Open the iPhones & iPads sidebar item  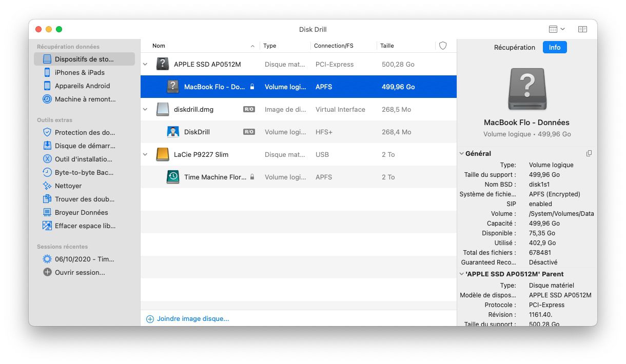click(80, 72)
